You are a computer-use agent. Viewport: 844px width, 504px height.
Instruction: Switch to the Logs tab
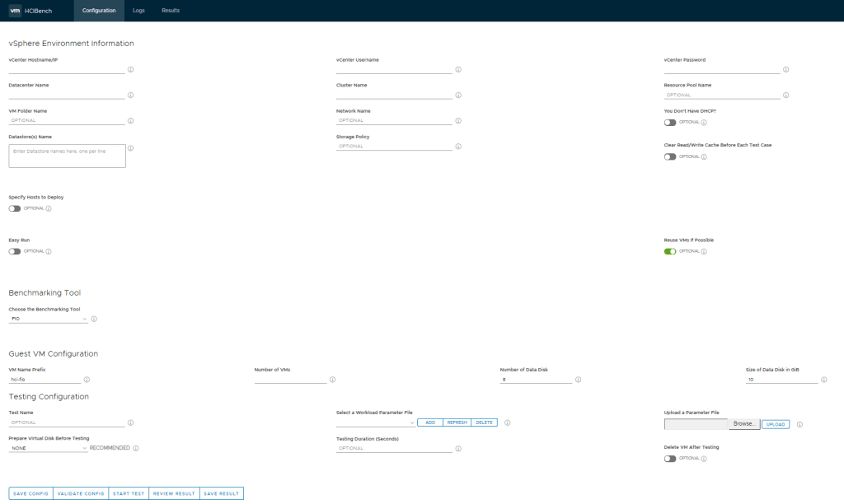[x=138, y=11]
